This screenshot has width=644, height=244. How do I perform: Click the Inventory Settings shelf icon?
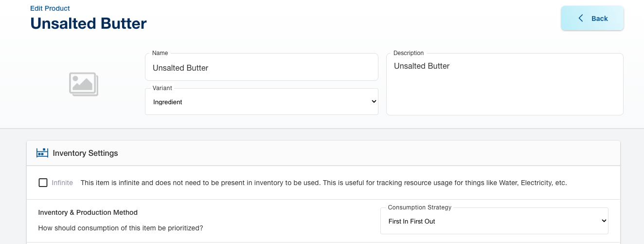tap(42, 153)
